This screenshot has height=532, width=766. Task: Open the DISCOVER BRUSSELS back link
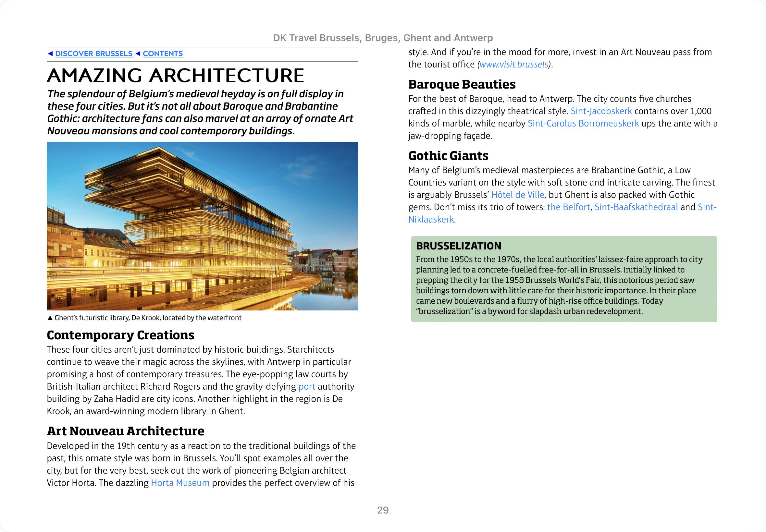point(93,54)
